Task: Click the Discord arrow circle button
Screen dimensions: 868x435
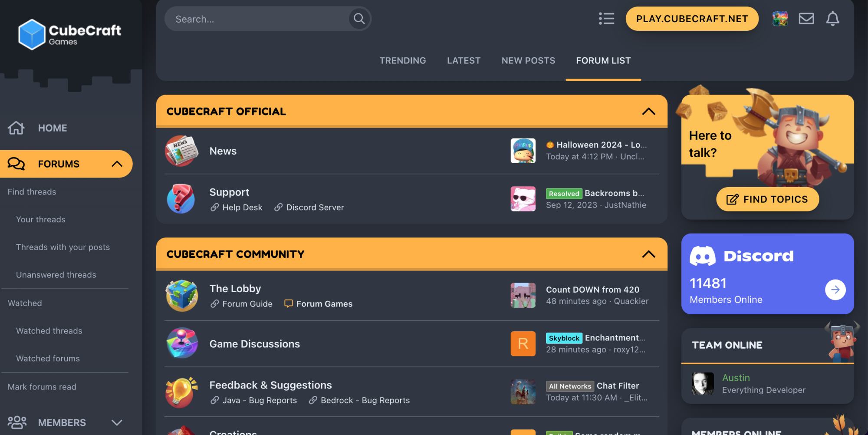Action: (835, 290)
